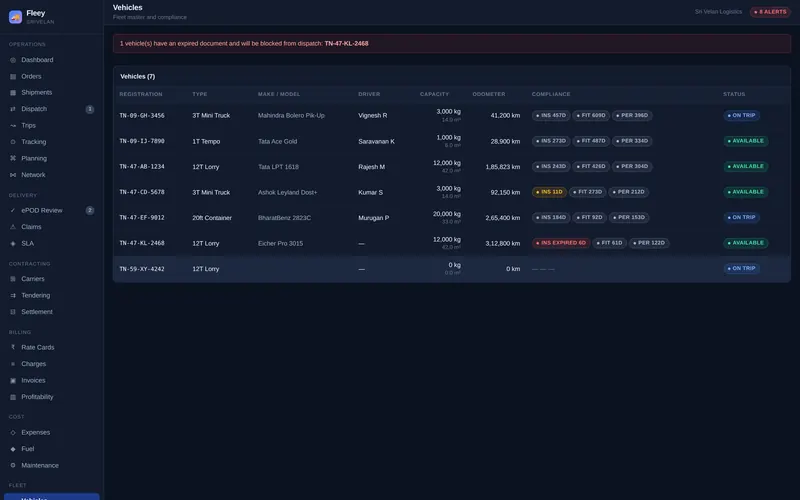Click AVAILABLE status of TN-09-IJ-7890
Image resolution: width=800 pixels, height=500 pixels.
point(745,141)
